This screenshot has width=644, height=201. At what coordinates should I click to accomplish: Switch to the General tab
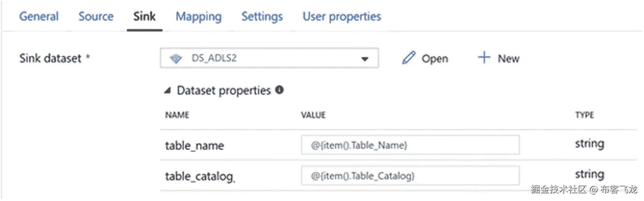point(39,16)
